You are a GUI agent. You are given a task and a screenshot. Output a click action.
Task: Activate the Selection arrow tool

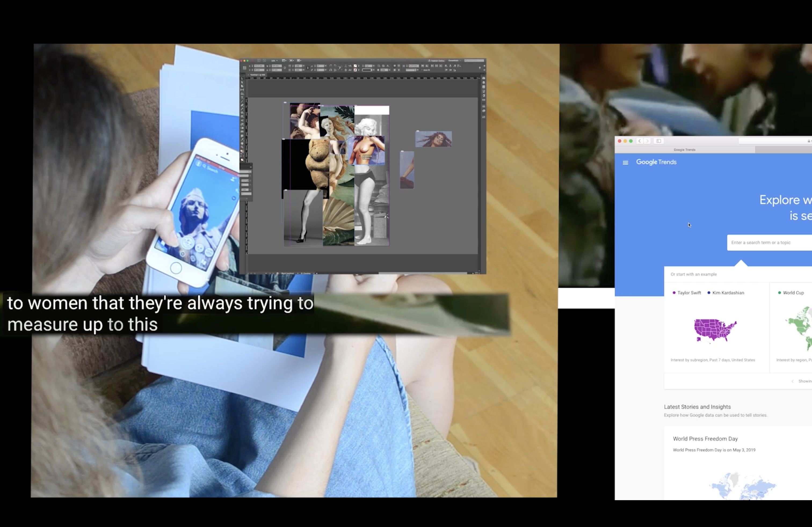(242, 79)
